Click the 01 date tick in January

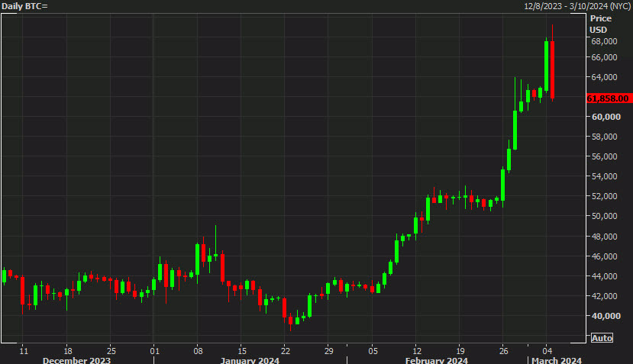click(x=154, y=351)
